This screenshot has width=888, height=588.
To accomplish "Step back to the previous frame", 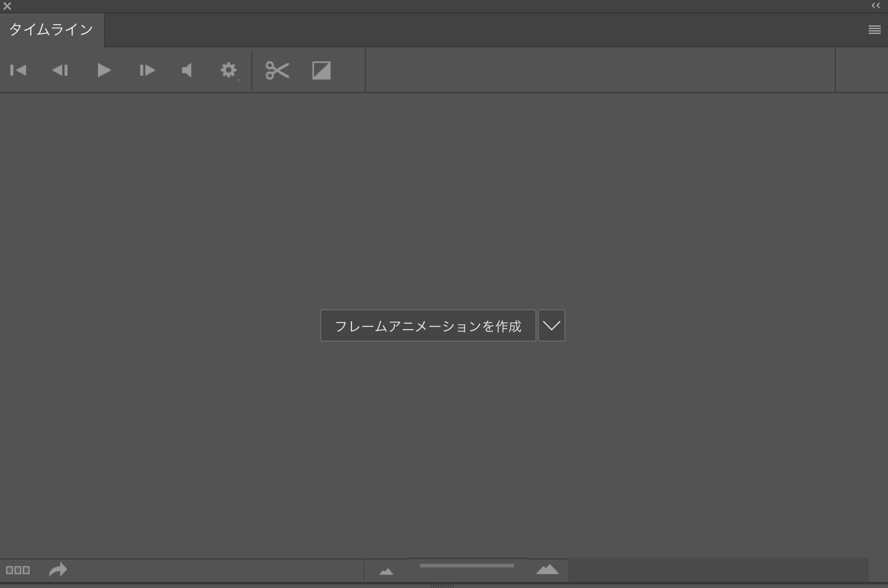I will [60, 70].
